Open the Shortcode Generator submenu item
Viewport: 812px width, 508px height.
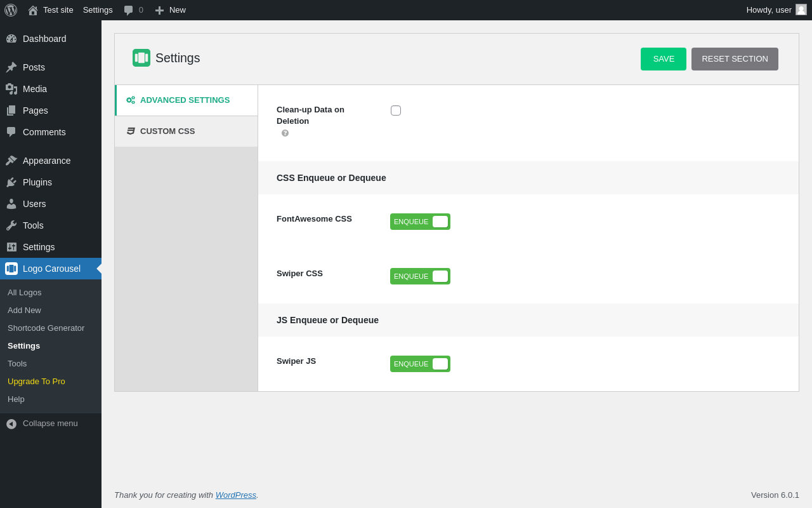click(46, 328)
